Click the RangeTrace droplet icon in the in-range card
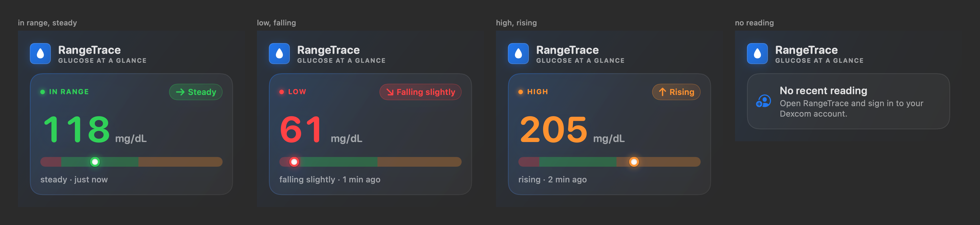The width and height of the screenshot is (980, 225). (40, 54)
